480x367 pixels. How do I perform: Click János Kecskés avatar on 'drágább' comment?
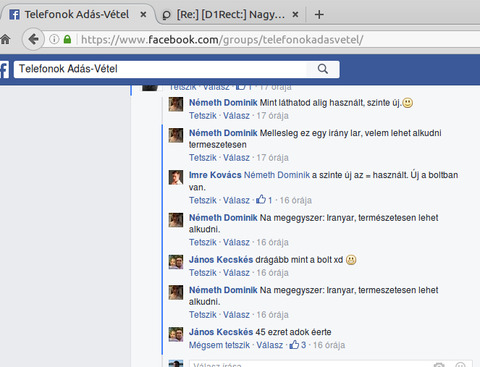[x=176, y=262]
